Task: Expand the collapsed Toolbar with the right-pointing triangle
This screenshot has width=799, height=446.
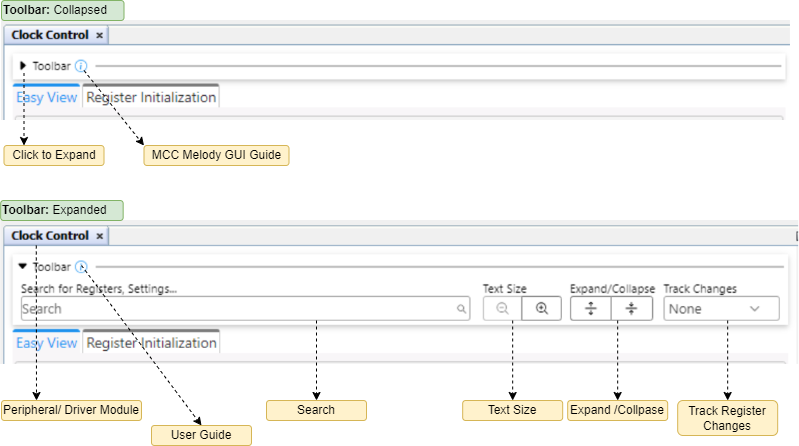Action: 23,66
